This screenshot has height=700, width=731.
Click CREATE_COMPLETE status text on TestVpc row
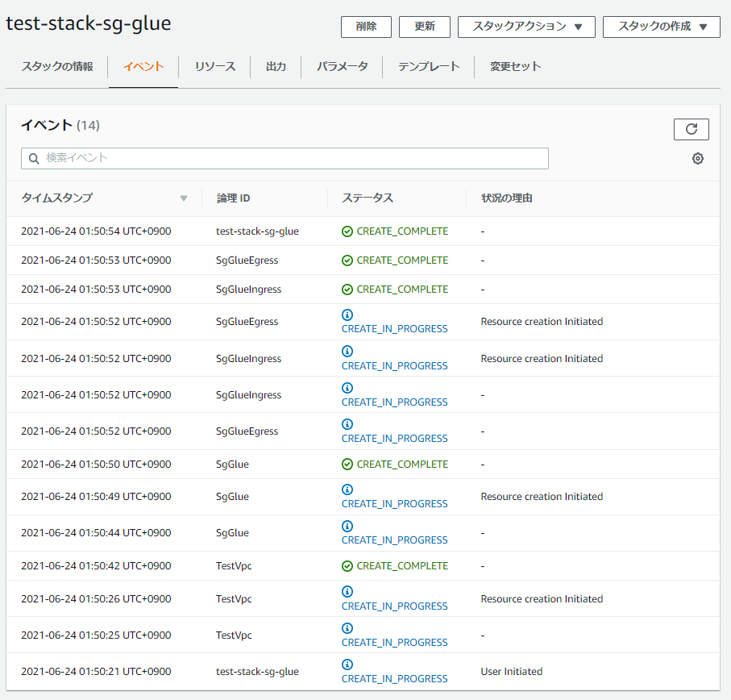(x=402, y=565)
